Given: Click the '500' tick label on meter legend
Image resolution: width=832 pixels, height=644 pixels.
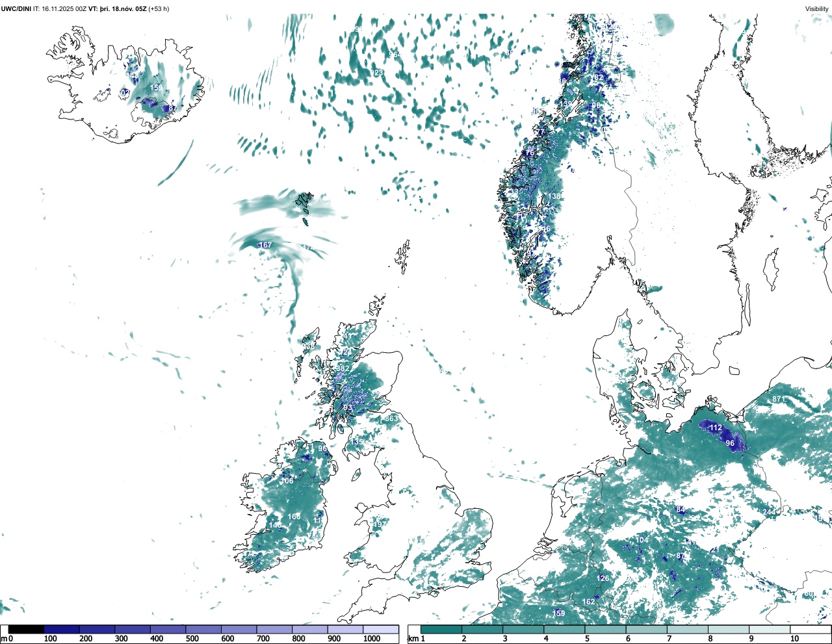Looking at the screenshot, I should click(192, 639).
